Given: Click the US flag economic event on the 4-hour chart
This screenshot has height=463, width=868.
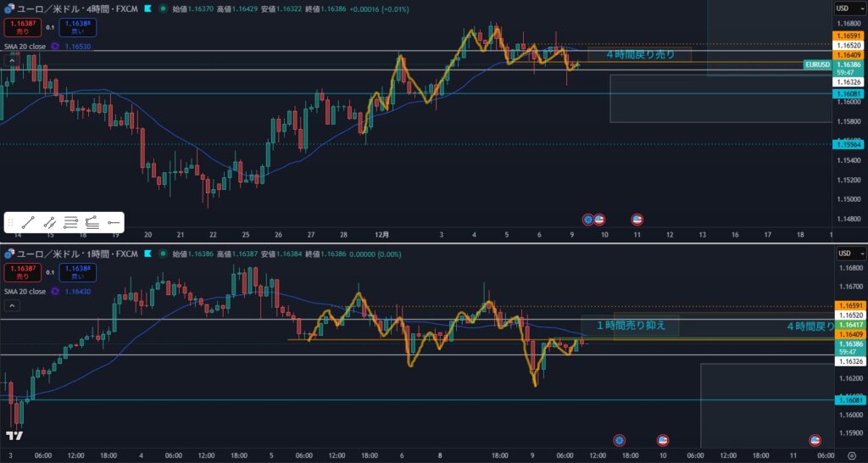Looking at the screenshot, I should 599,219.
